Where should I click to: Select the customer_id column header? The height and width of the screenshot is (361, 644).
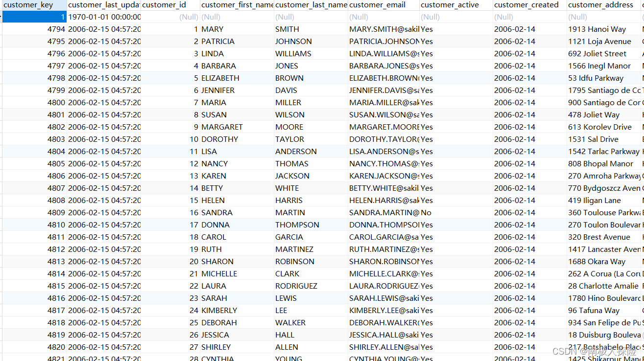[170, 5]
